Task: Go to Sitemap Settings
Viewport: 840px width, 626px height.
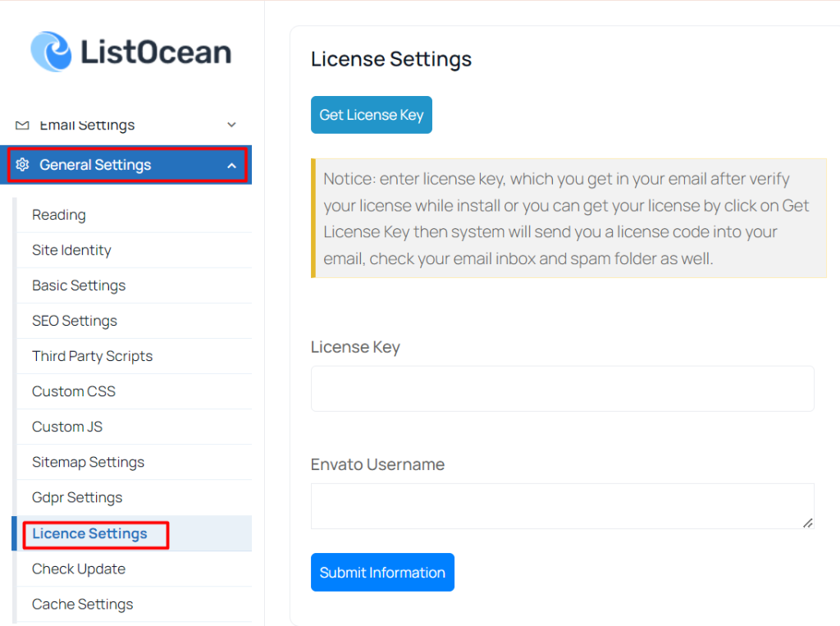Action: [134, 463]
